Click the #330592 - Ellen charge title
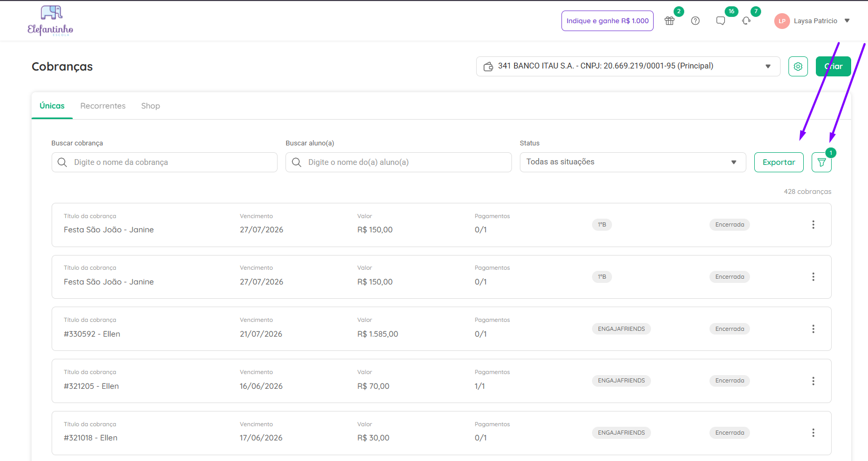Screen dimensions: 868x461 (92, 334)
